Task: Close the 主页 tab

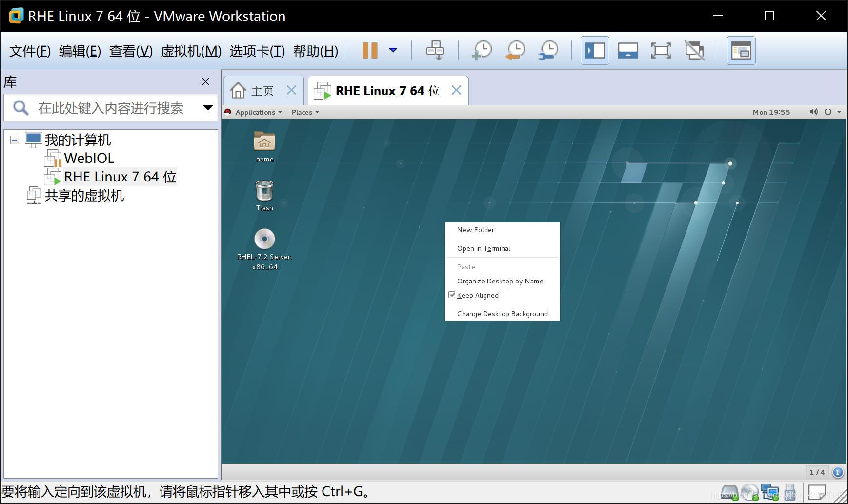Action: pos(291,90)
